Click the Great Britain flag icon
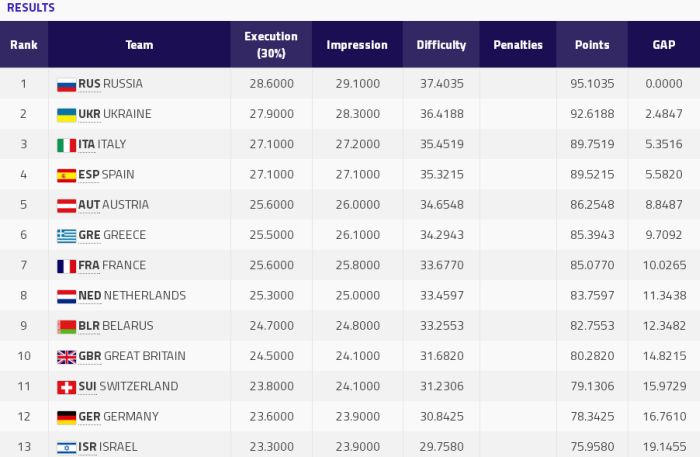Screen dimensions: 700x457 [66, 357]
